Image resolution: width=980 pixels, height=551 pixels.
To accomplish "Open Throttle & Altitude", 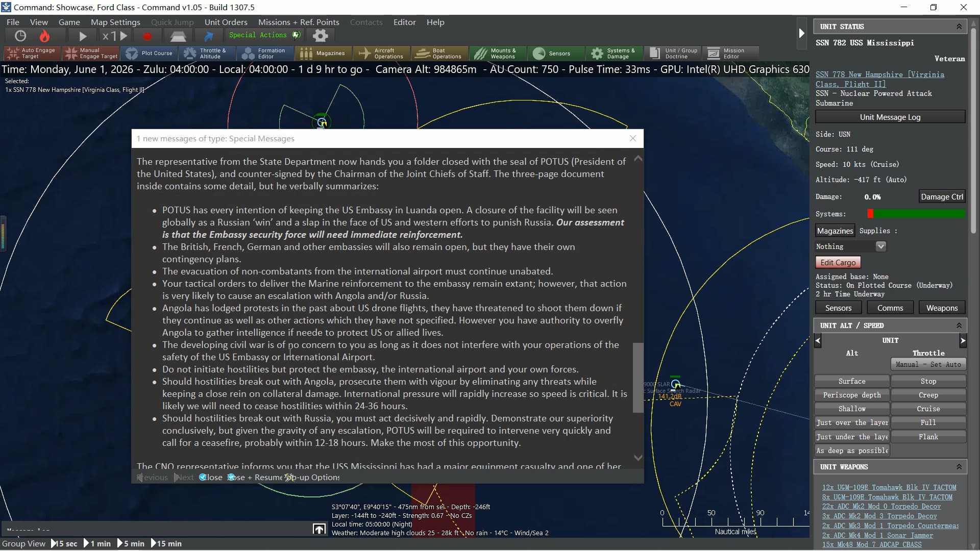I will click(207, 53).
